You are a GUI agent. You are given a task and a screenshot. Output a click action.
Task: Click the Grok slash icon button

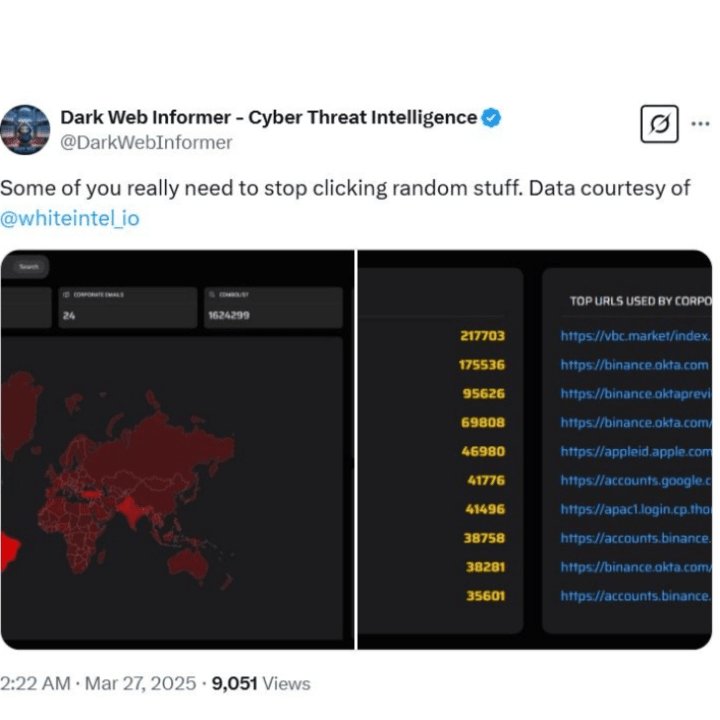(658, 125)
